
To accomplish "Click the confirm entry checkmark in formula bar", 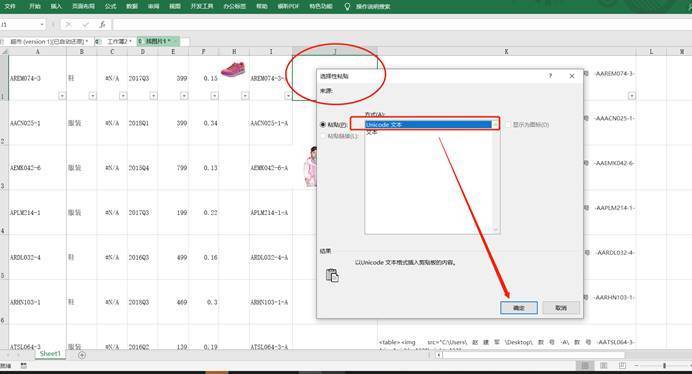I will tap(85, 25).
